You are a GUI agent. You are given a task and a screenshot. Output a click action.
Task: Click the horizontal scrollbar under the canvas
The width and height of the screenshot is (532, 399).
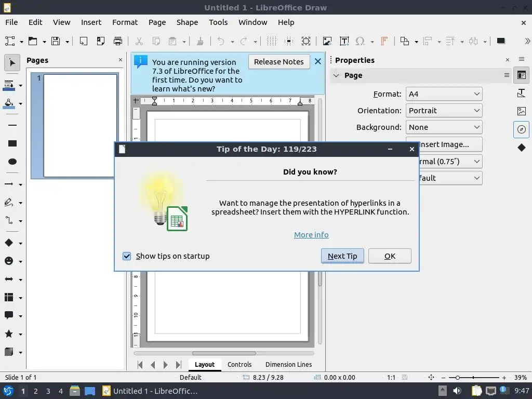[x=224, y=353]
